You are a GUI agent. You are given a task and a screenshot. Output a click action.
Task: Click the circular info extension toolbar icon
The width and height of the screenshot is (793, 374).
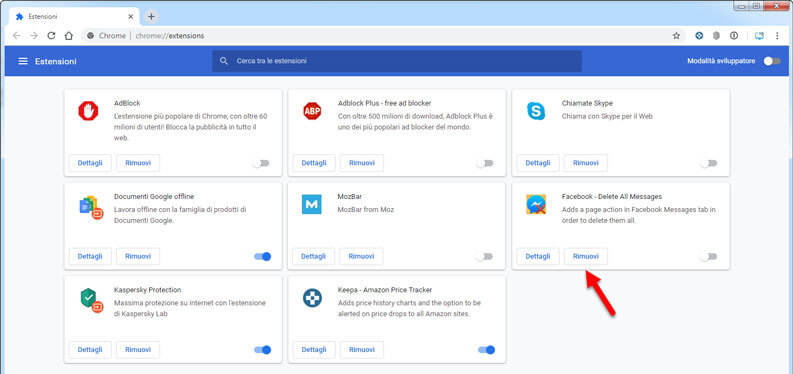[x=734, y=36]
